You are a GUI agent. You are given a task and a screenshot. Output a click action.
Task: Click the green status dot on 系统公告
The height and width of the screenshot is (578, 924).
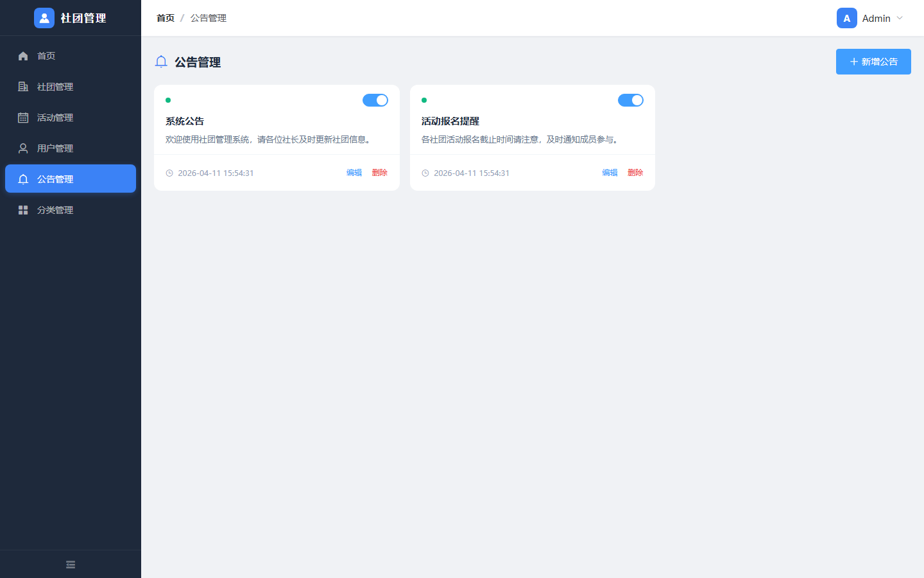[168, 100]
